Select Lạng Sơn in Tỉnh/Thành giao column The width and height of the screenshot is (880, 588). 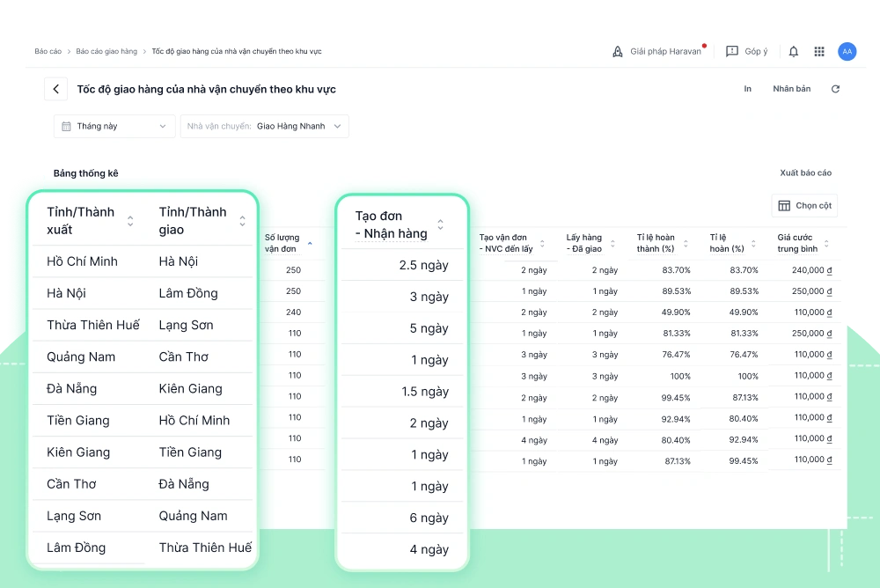click(x=186, y=325)
